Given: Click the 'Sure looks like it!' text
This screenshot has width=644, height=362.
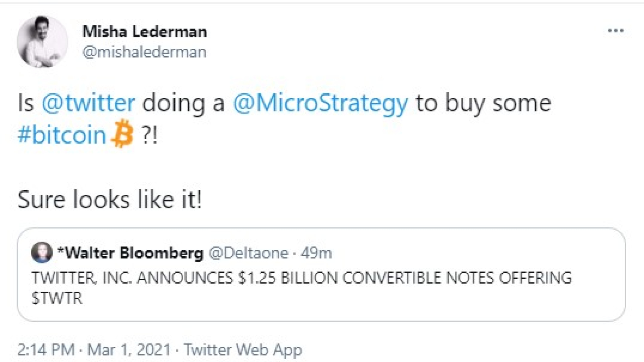Looking at the screenshot, I should (109, 200).
